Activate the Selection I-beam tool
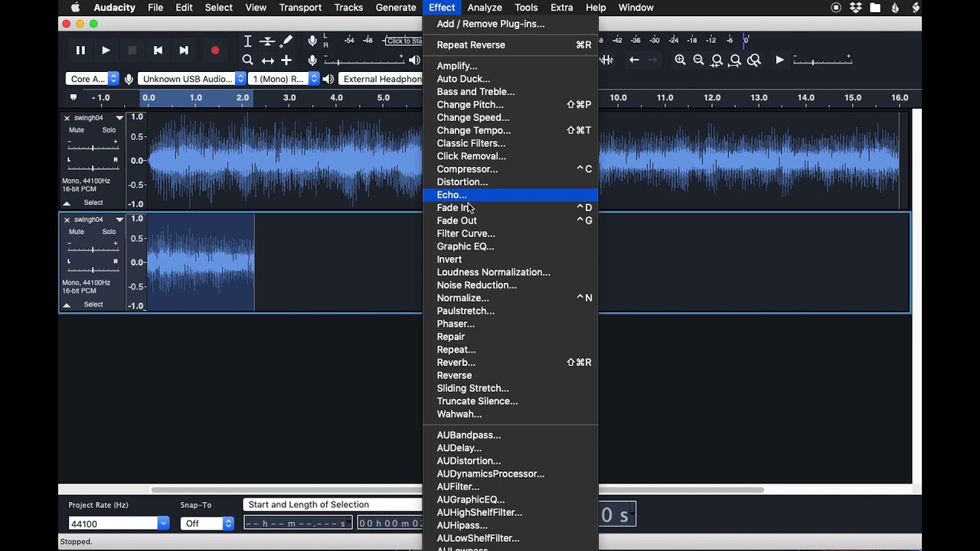Viewport: 980px width, 551px height. pyautogui.click(x=247, y=41)
